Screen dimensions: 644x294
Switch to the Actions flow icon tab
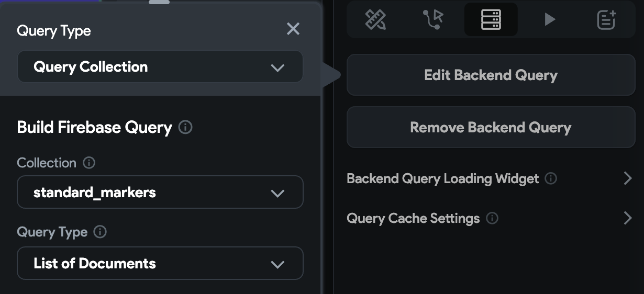(x=433, y=20)
